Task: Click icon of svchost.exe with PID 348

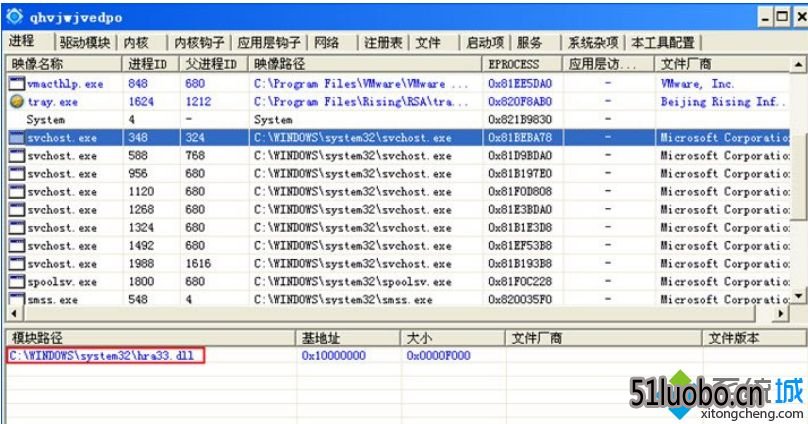Action: coord(17,138)
